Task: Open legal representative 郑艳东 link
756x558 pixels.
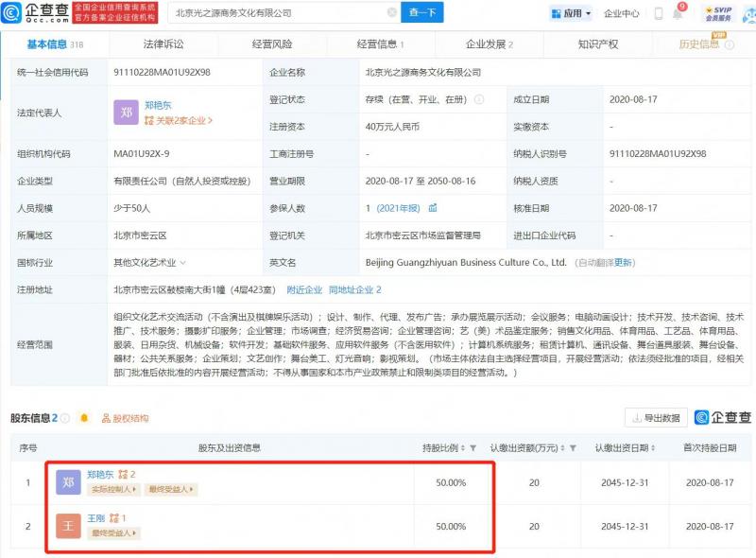Action: 158,105
